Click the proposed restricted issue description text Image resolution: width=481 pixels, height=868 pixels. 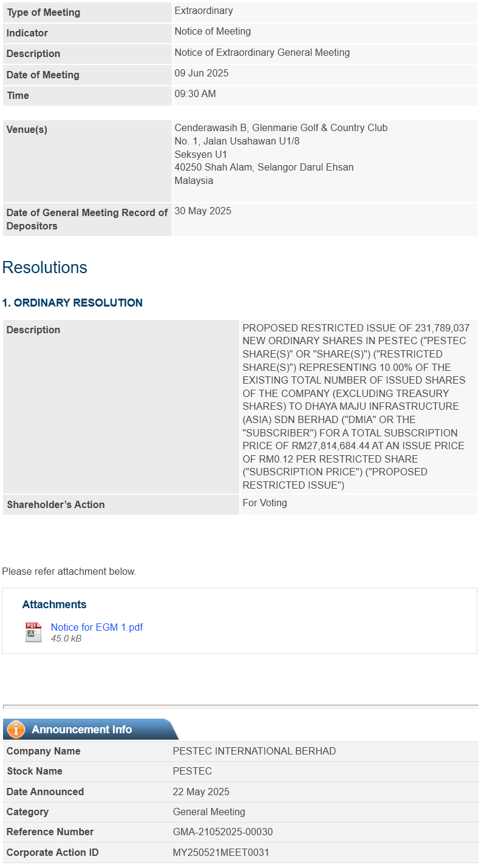(x=356, y=407)
